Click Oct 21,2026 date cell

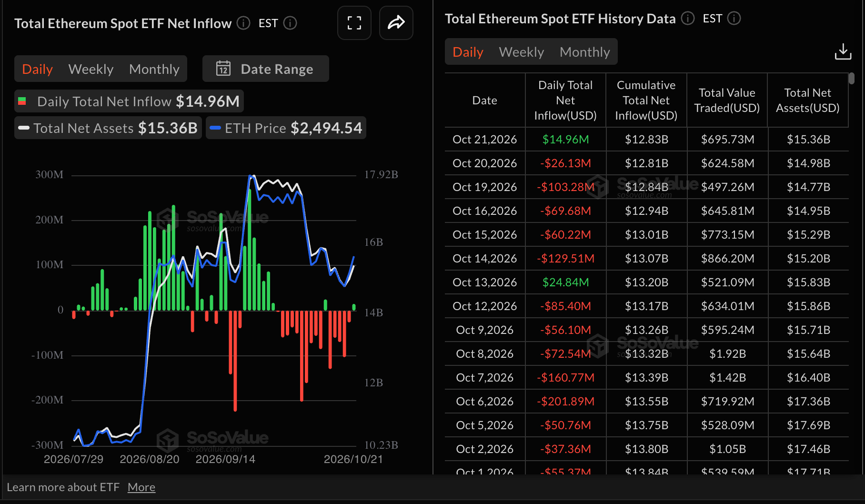click(x=485, y=139)
